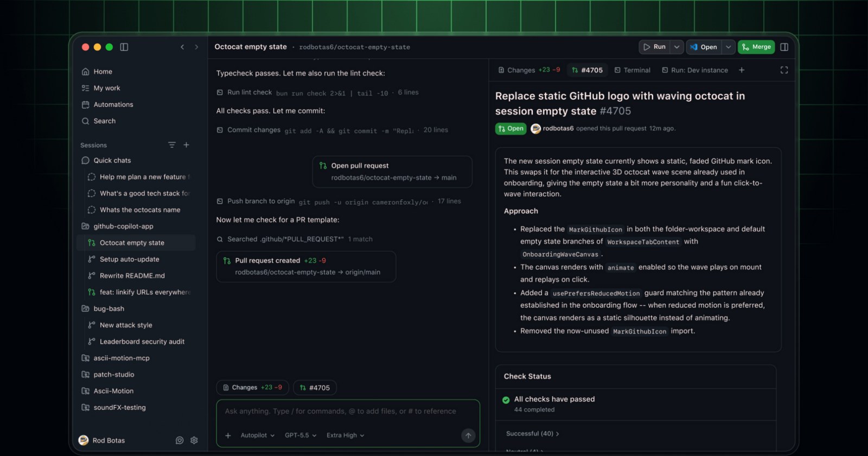868x456 pixels.
Task: Open My work in sidebar
Action: coord(101,88)
